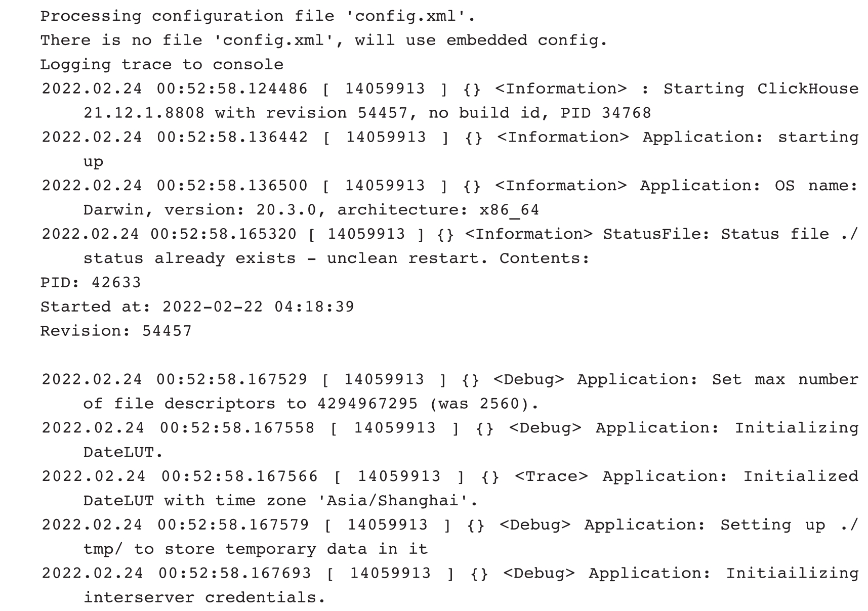Click the 'Application: starting' log entry
The width and height of the screenshot is (868, 611).
(x=751, y=138)
